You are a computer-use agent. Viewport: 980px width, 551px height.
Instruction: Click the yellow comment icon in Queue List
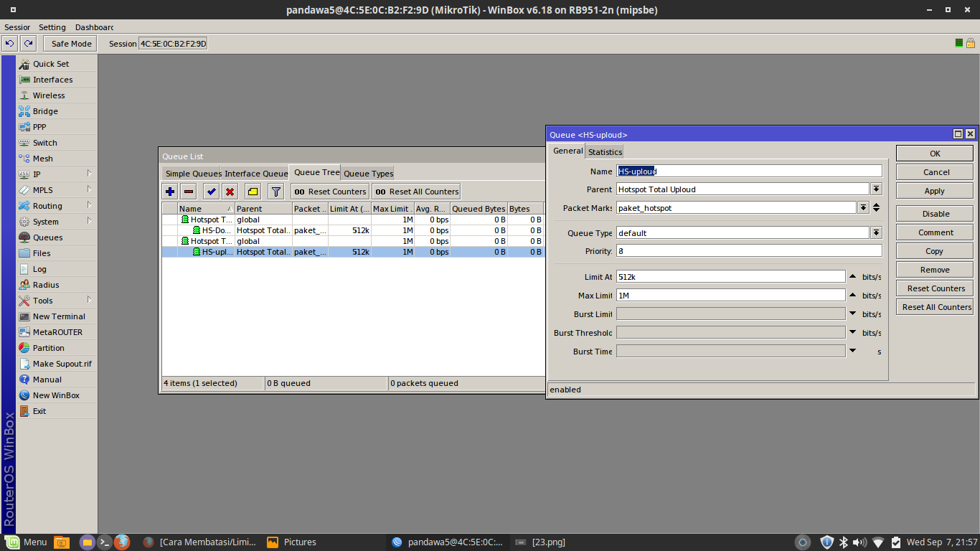pos(253,192)
